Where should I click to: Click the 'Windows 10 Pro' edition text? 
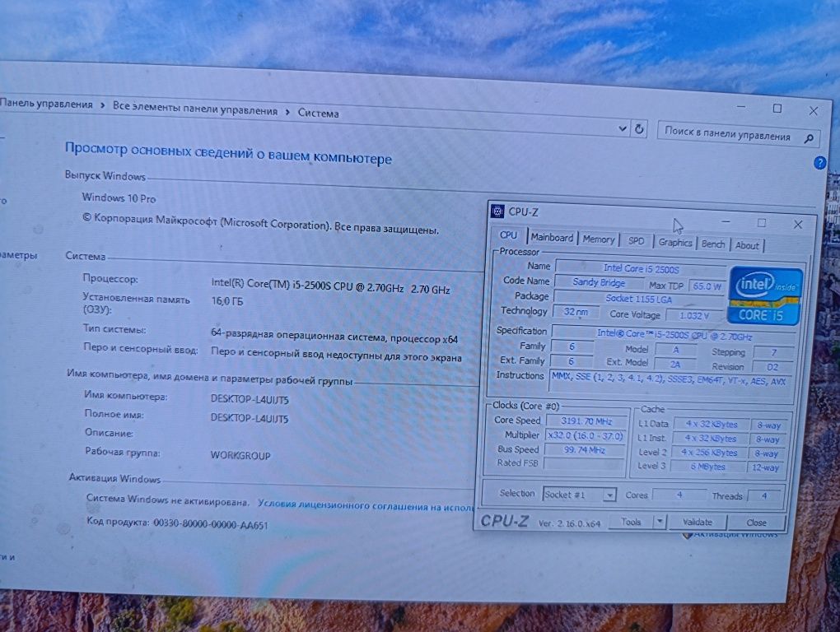pos(119,198)
